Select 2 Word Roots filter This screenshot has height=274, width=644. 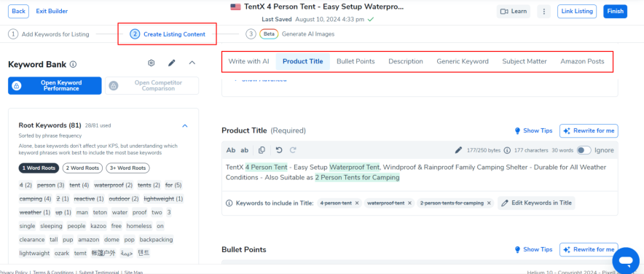coord(82,168)
